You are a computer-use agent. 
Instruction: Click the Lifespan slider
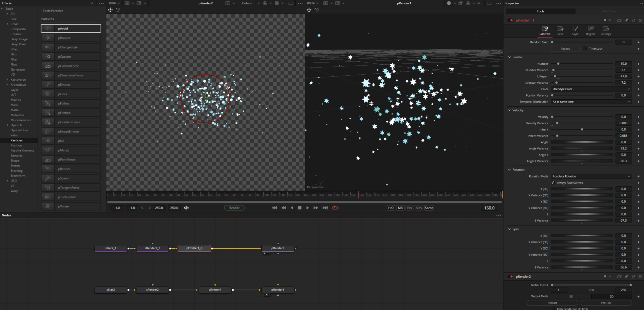(583, 76)
